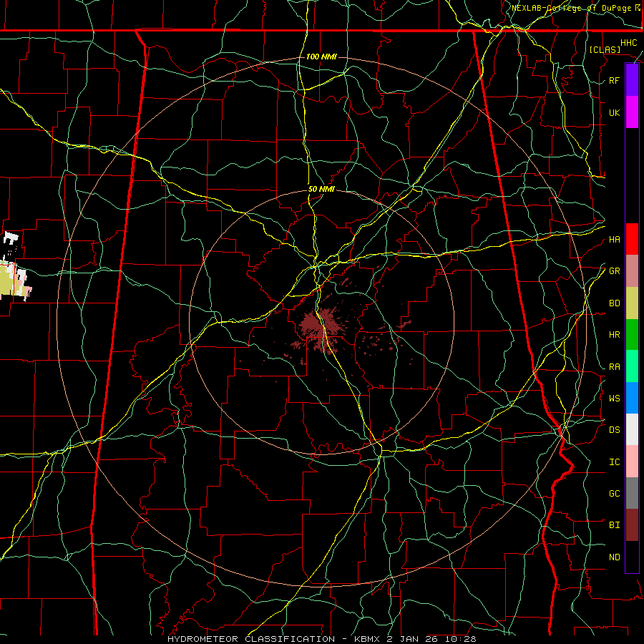This screenshot has height=644, width=644.
Task: Click the BI legend label
Action: tap(614, 525)
